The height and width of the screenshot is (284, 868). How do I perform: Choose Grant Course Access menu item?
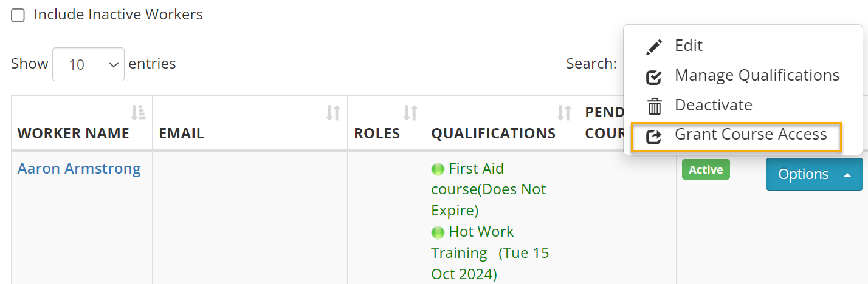pyautogui.click(x=751, y=135)
